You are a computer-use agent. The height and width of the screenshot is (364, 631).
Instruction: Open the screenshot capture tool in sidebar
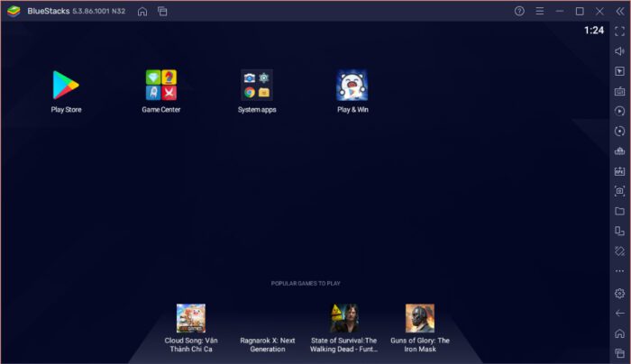click(620, 191)
